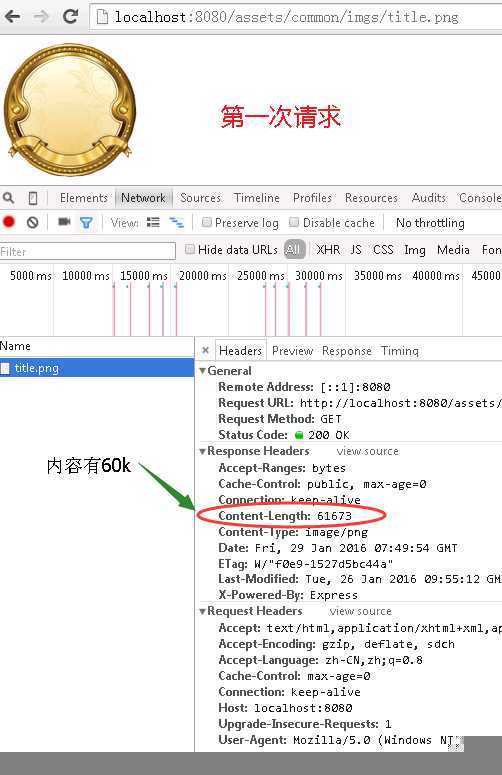502x775 pixels.
Task: Switch to the Response detail tab
Action: [x=347, y=350]
